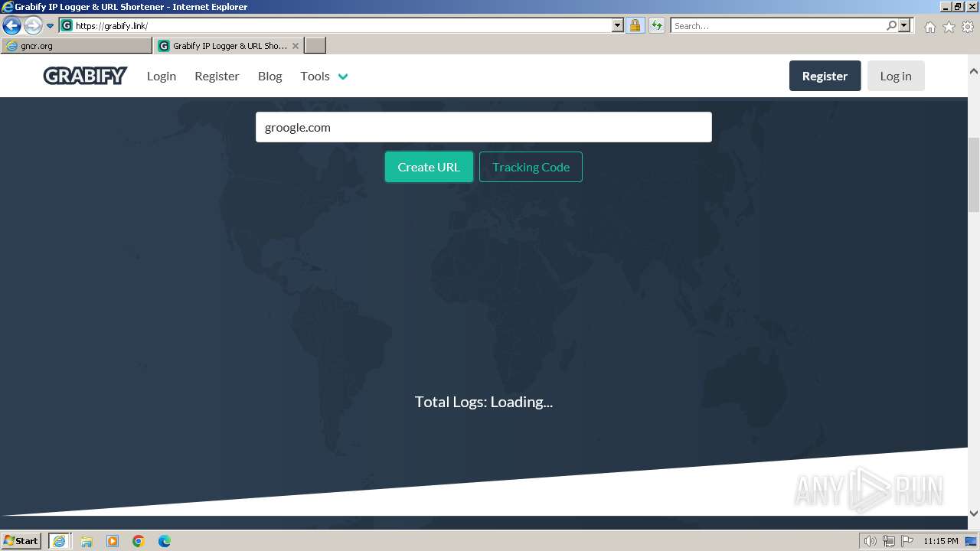Click the Total Logs: Loading... text
This screenshot has height=551, width=980.
pyautogui.click(x=484, y=402)
